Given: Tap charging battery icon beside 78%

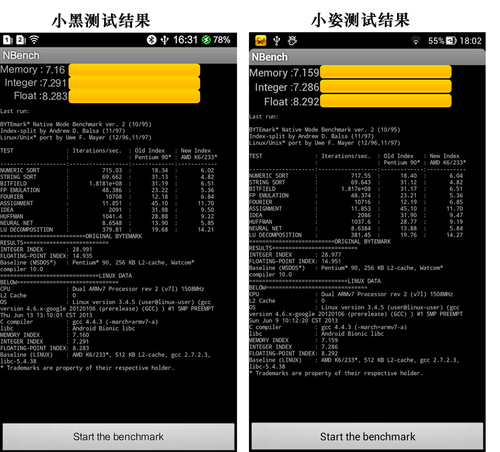Looking at the screenshot, I should click(206, 40).
